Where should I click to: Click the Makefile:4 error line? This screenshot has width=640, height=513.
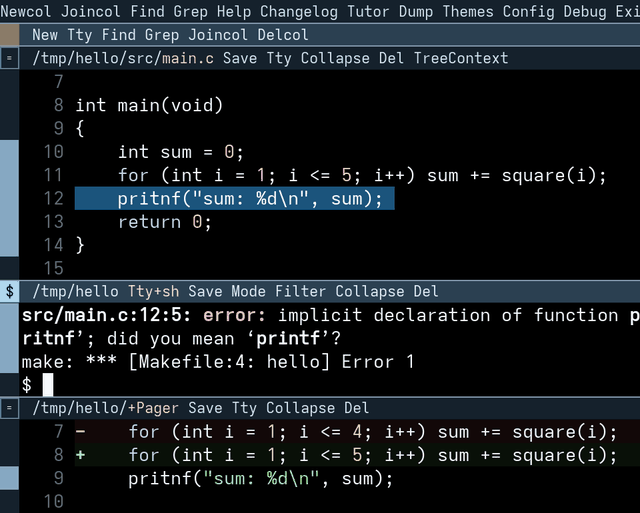218,362
